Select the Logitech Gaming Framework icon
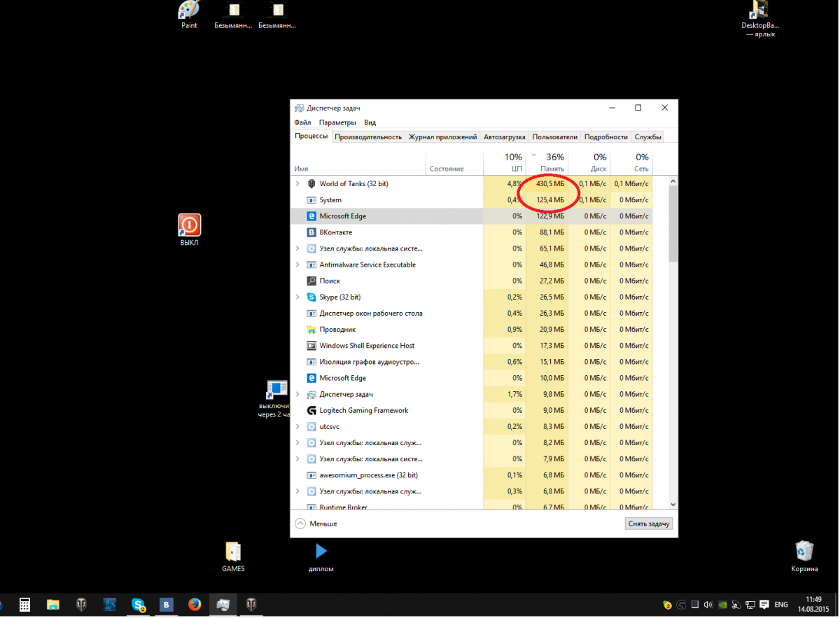840x618 pixels. click(311, 411)
